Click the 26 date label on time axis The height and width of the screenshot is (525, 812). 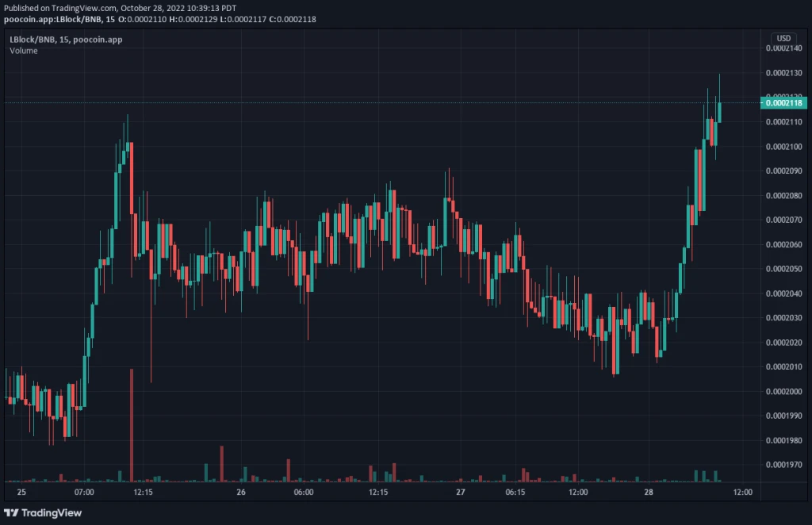pos(241,492)
